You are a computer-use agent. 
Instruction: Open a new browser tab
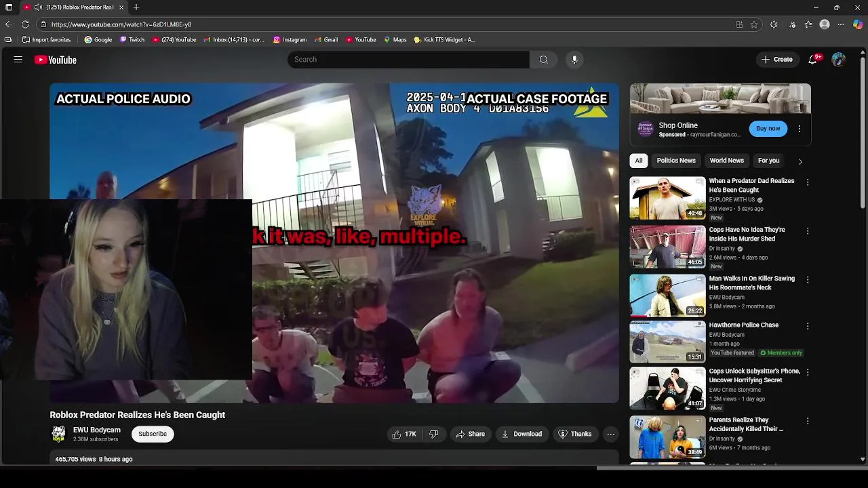pyautogui.click(x=136, y=7)
